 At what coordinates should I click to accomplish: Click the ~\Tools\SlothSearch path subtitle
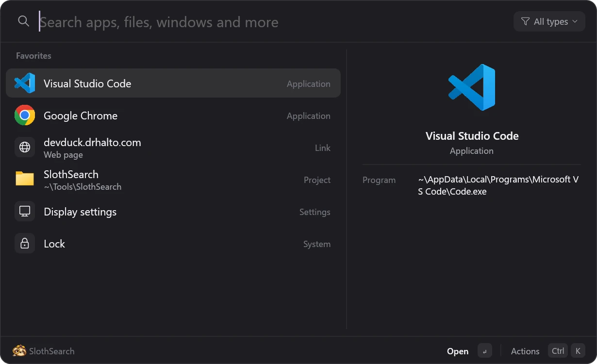coord(83,187)
